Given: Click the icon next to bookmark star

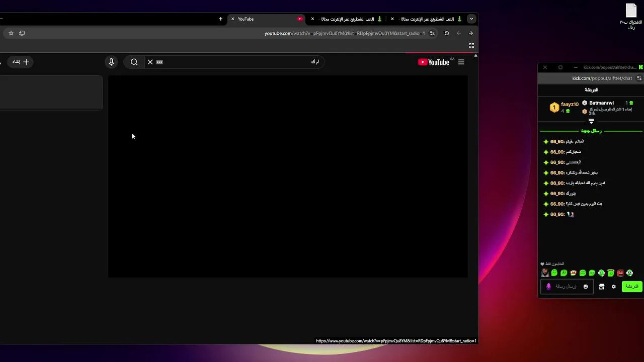Looking at the screenshot, I should click(22, 33).
